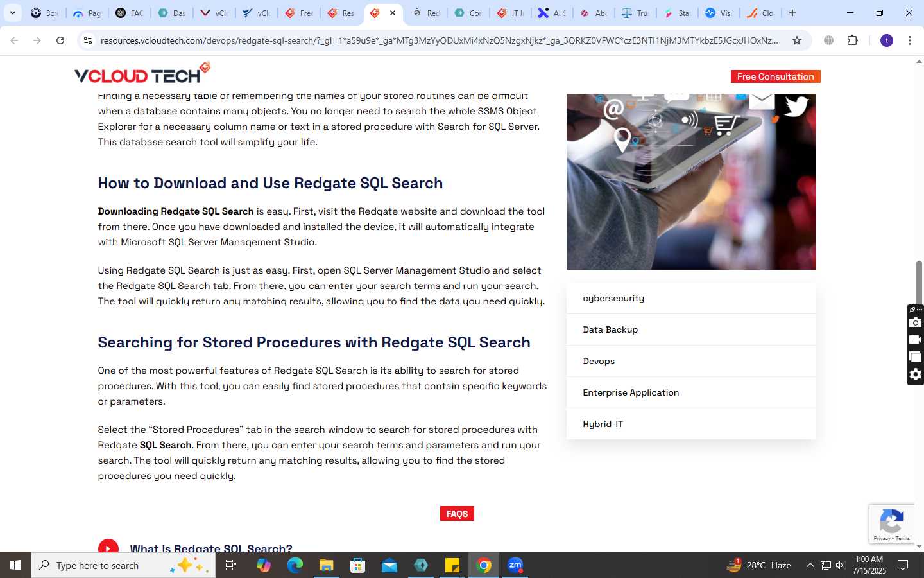Open reCAPTCHA Privacy link
924x578 pixels.
coord(882,538)
